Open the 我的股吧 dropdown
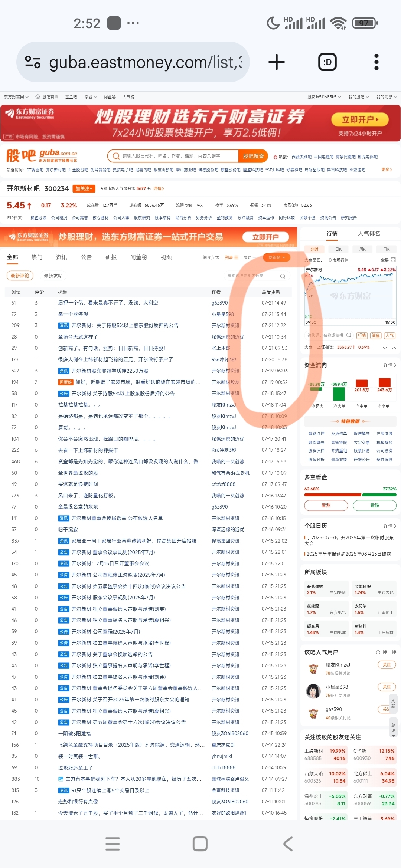This screenshot has height=868, width=401. (359, 97)
